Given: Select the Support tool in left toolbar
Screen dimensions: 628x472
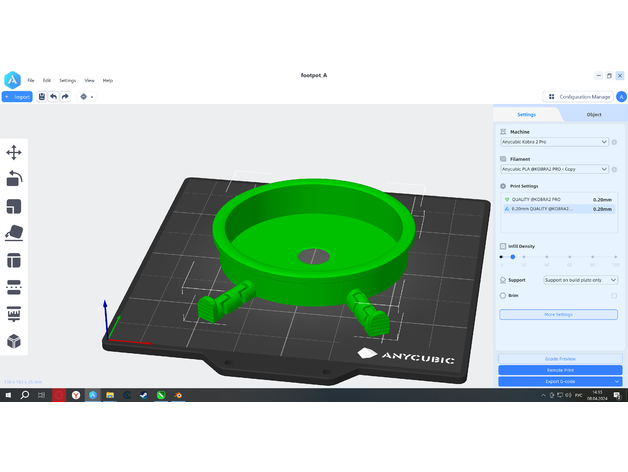Looking at the screenshot, I should (x=14, y=314).
